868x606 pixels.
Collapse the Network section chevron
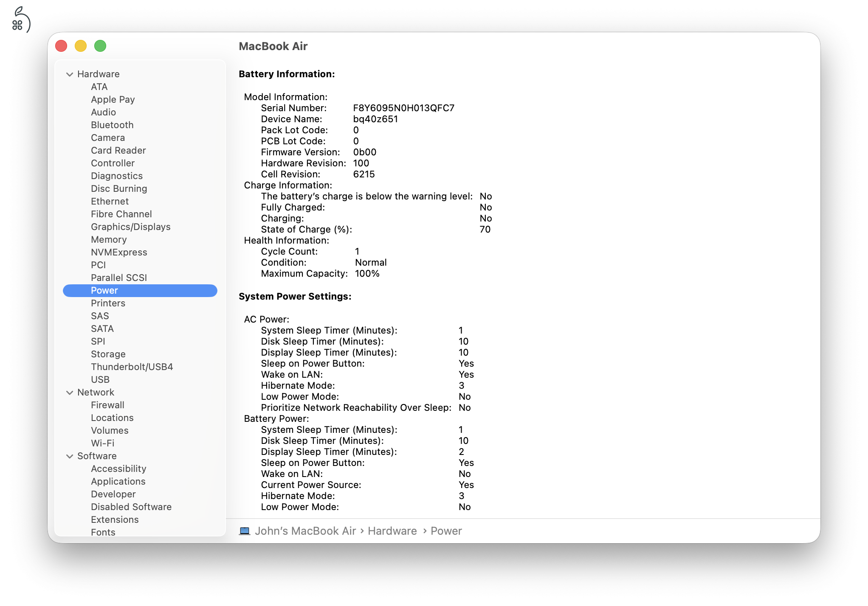(70, 393)
